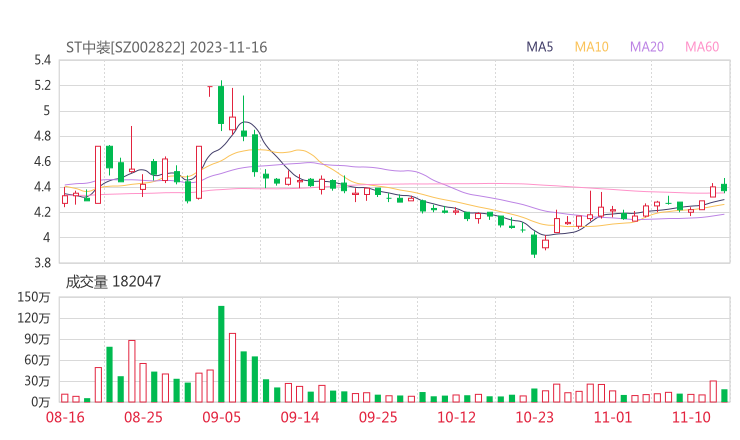740x440 pixels.
Task: Click the MA5 legend label
Action: (539, 47)
